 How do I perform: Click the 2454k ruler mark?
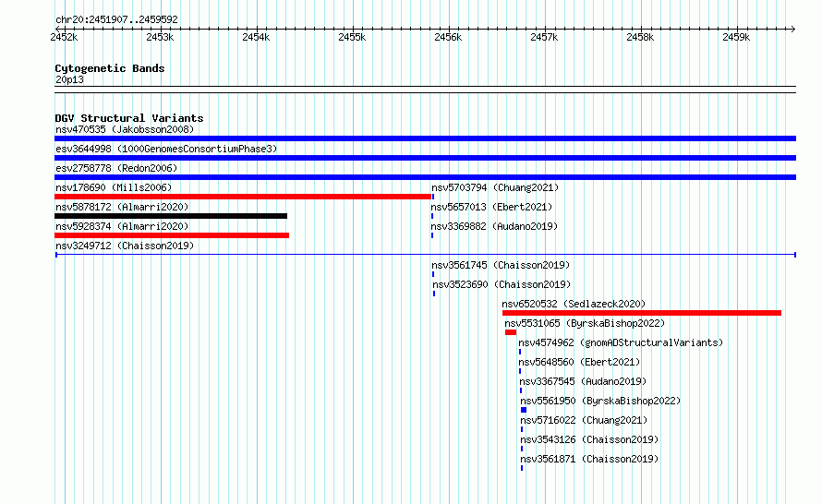[256, 37]
